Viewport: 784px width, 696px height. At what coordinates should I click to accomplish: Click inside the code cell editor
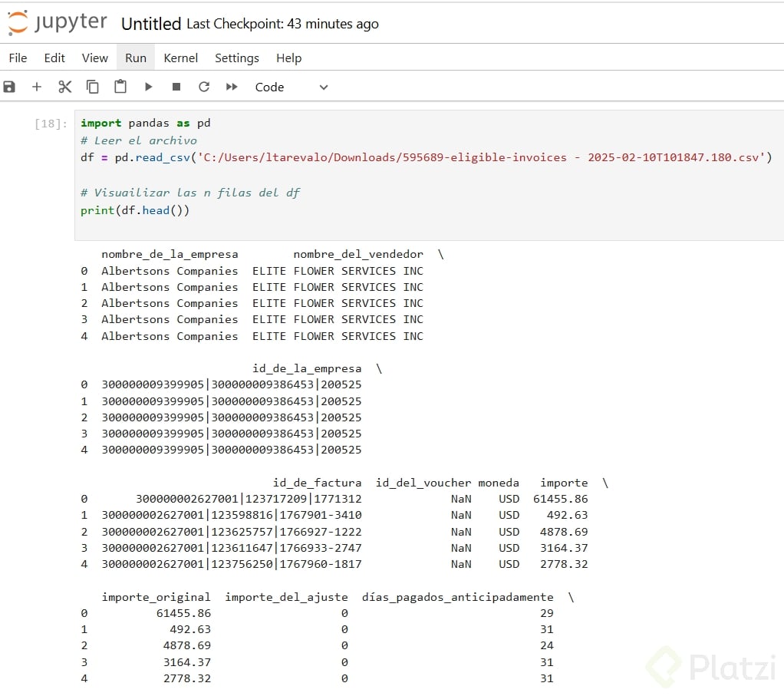[x=430, y=175]
